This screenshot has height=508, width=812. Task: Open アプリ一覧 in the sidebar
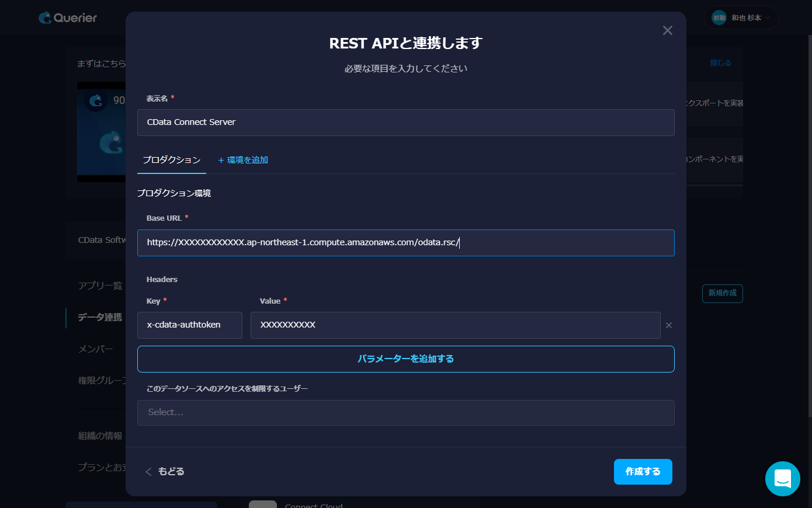pos(100,286)
